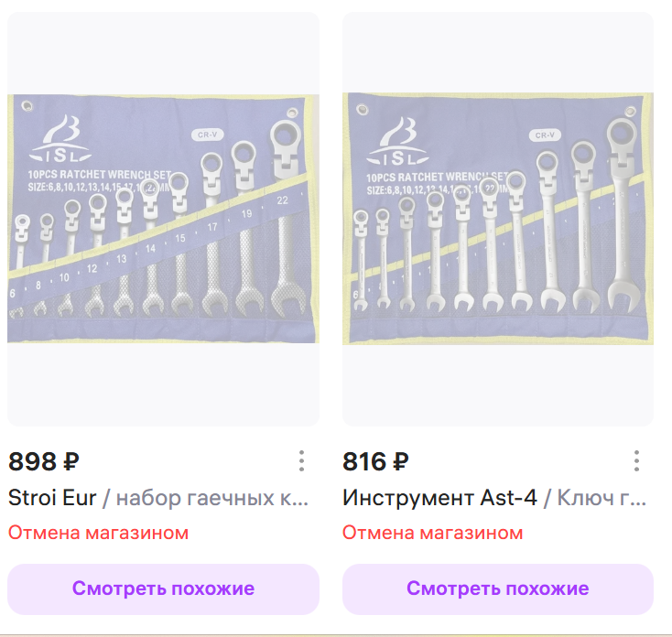Click CR-V badge on Ast-4 product image
Image resolution: width=672 pixels, height=637 pixels.
545,135
